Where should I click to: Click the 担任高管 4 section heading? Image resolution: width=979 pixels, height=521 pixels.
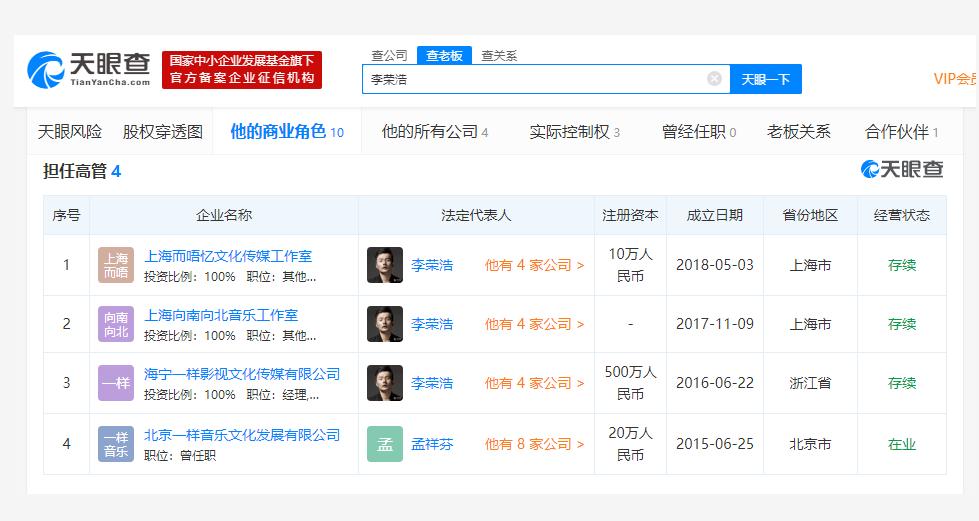point(82,171)
